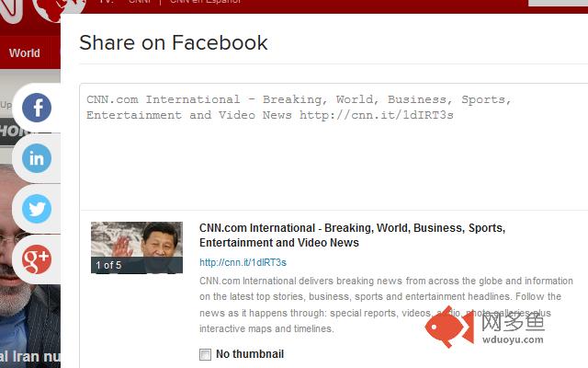Click the No thumbnail label text
This screenshot has height=368, width=588.
[x=249, y=354]
